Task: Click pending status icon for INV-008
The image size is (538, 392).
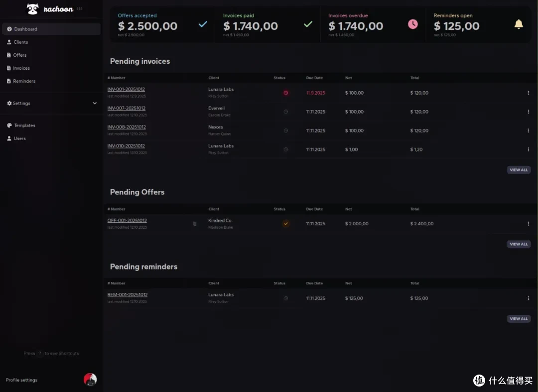Action: pyautogui.click(x=286, y=131)
